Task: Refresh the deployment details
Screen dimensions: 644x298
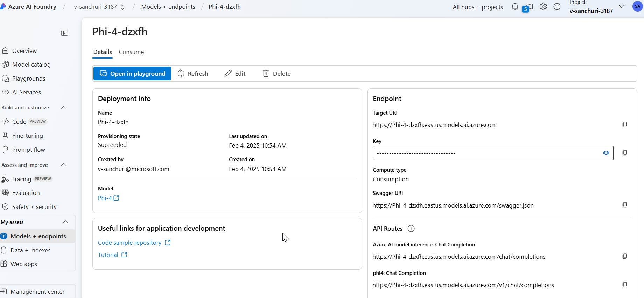Action: click(193, 74)
